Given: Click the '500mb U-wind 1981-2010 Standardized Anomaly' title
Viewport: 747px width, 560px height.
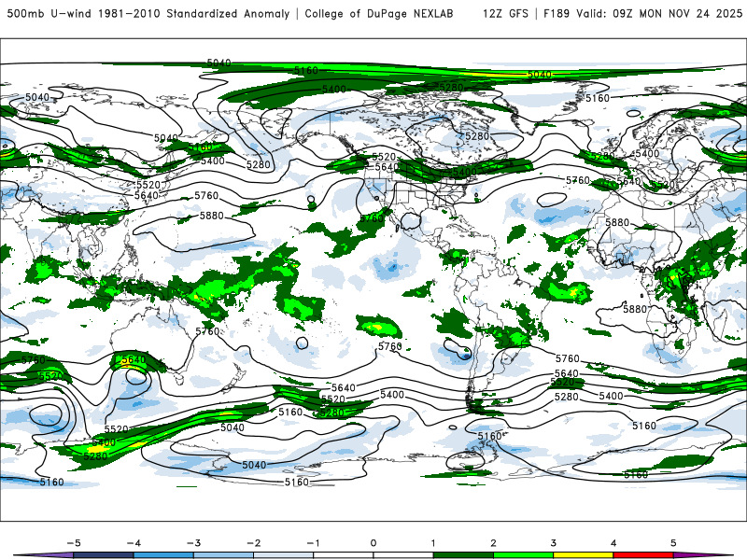Looking at the screenshot, I should pyautogui.click(x=148, y=14).
